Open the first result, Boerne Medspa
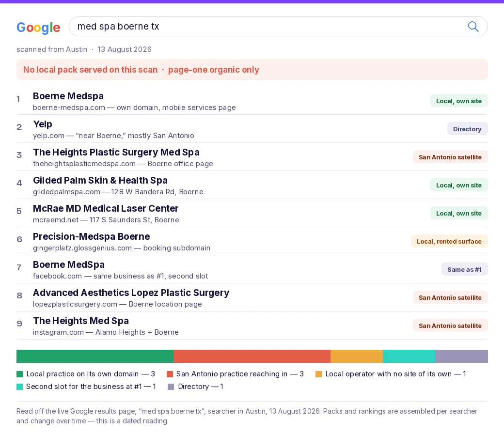The width and height of the screenshot is (504, 434). [x=68, y=96]
